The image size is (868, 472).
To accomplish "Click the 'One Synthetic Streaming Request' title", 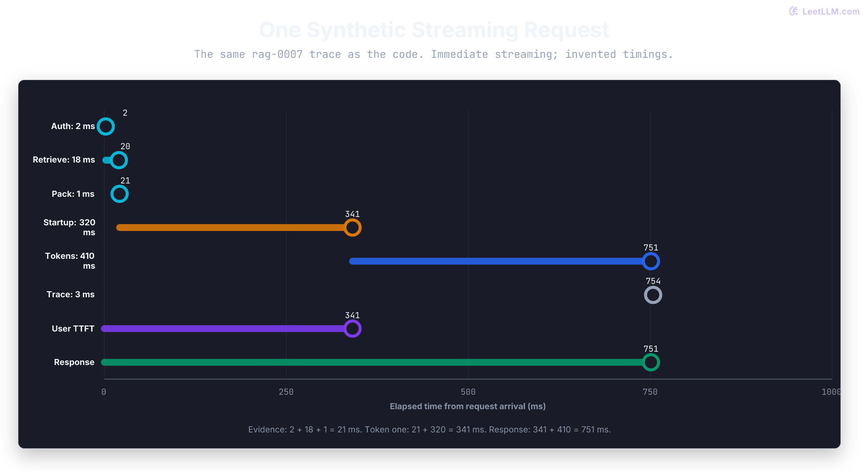I will point(434,30).
